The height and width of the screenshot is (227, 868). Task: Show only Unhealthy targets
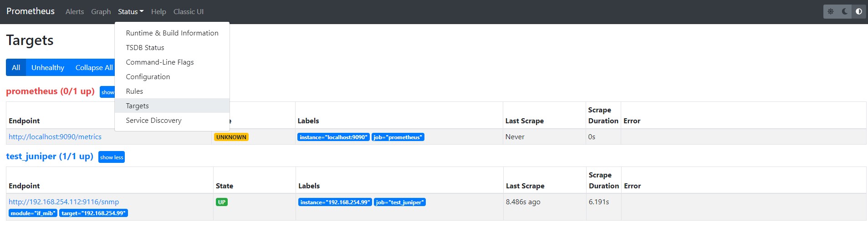coord(47,67)
